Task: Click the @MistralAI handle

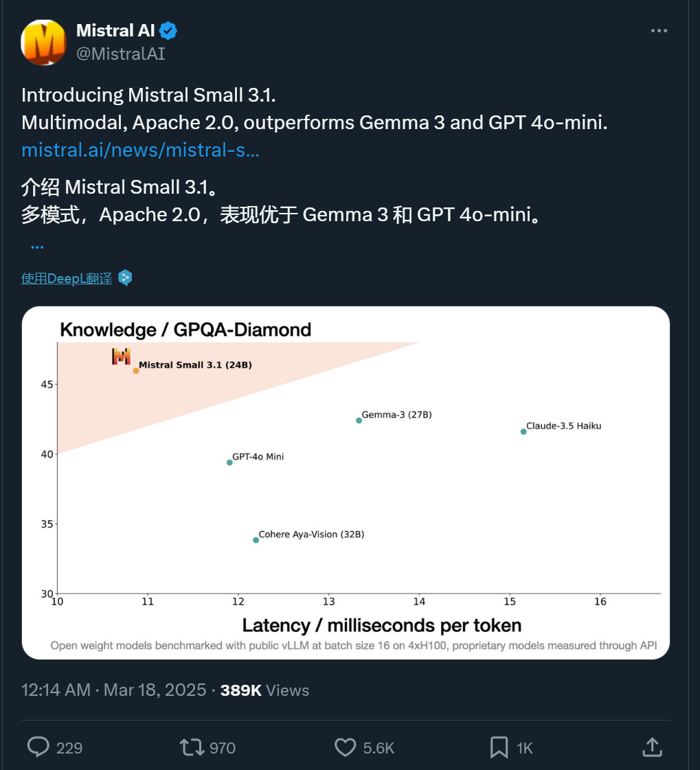Action: (120, 54)
